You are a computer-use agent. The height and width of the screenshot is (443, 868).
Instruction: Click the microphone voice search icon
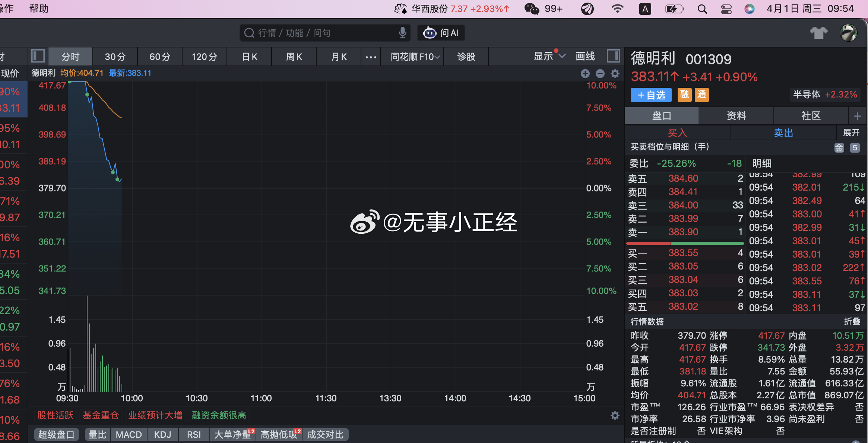[402, 33]
